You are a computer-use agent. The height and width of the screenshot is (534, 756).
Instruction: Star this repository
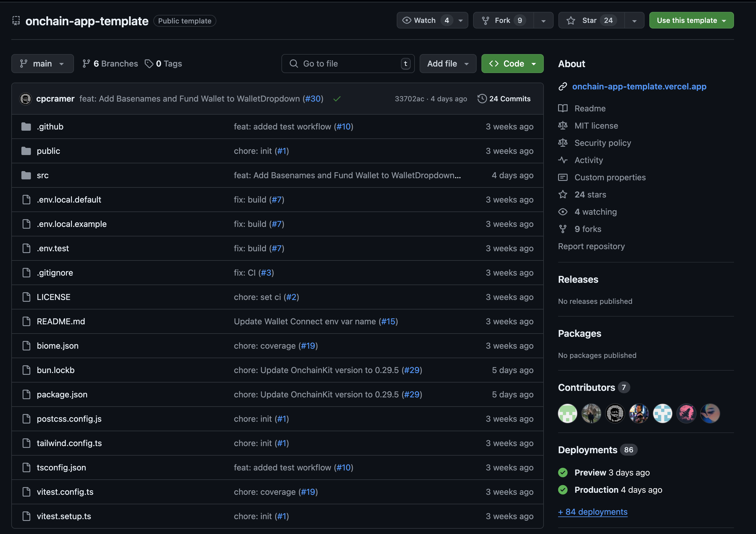[x=591, y=20]
